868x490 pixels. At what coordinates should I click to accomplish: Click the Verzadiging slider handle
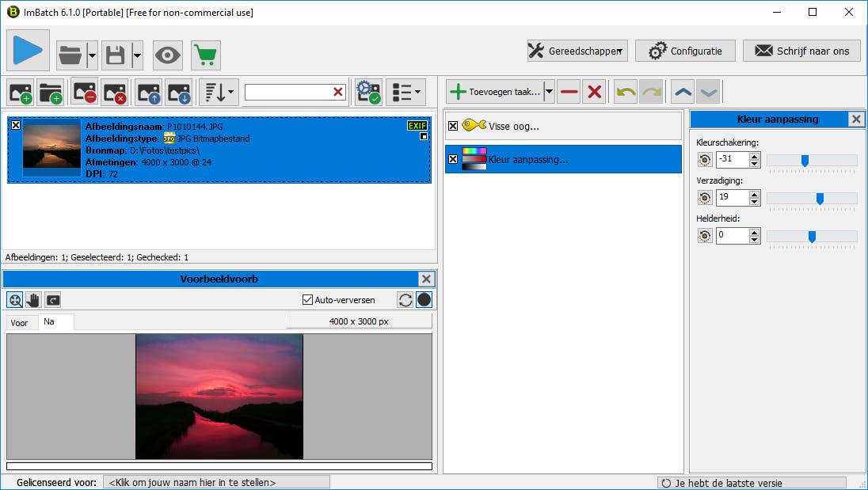[x=820, y=199]
